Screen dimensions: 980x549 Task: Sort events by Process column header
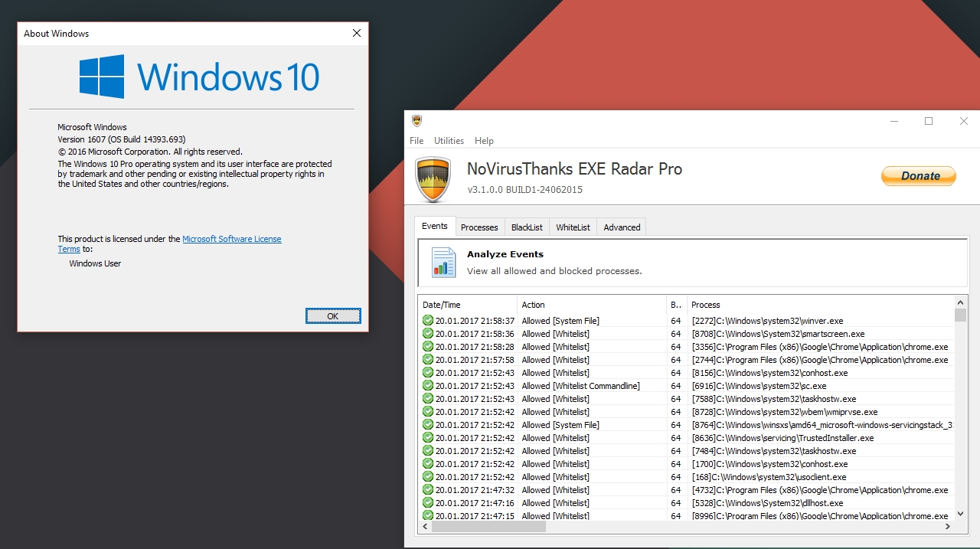pos(820,305)
